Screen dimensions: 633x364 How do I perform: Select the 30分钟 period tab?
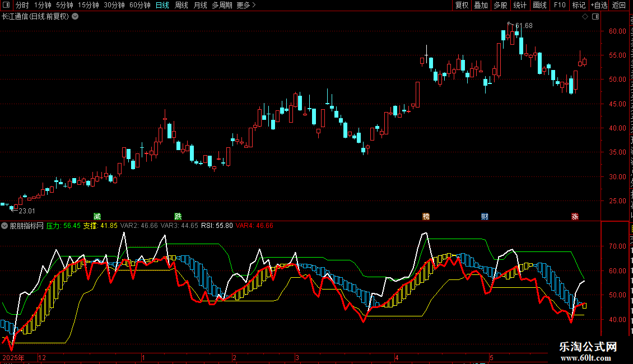point(114,5)
